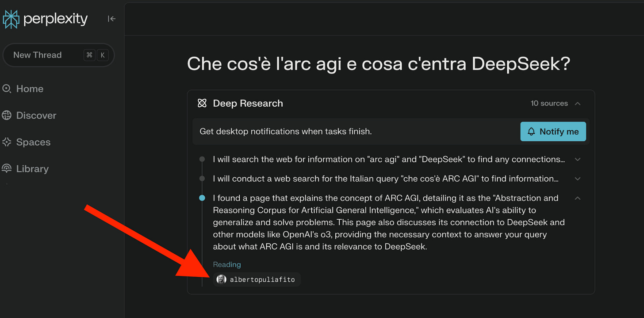Collapse the 10 sources chevron
Image resolution: width=644 pixels, height=318 pixels.
tap(577, 103)
